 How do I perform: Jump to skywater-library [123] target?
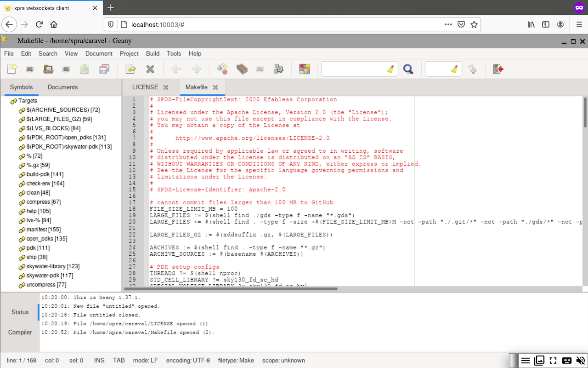[x=53, y=266]
